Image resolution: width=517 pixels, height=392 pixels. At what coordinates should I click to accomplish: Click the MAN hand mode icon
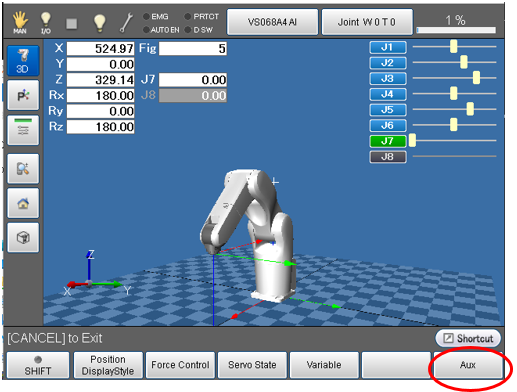(20, 22)
